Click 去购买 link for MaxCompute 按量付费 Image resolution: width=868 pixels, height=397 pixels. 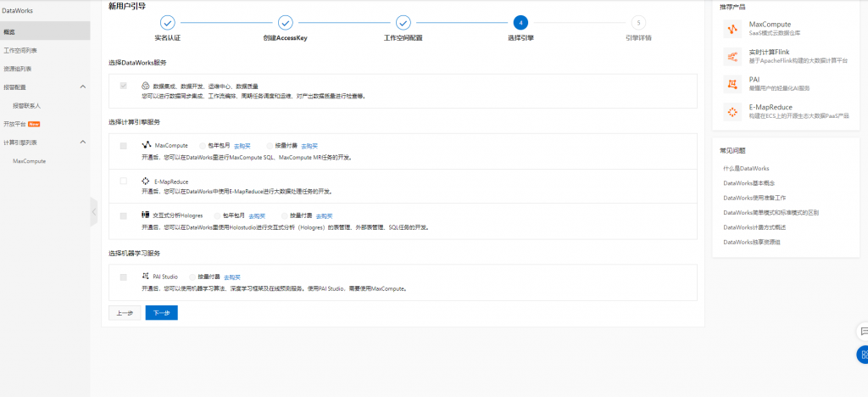pyautogui.click(x=309, y=146)
